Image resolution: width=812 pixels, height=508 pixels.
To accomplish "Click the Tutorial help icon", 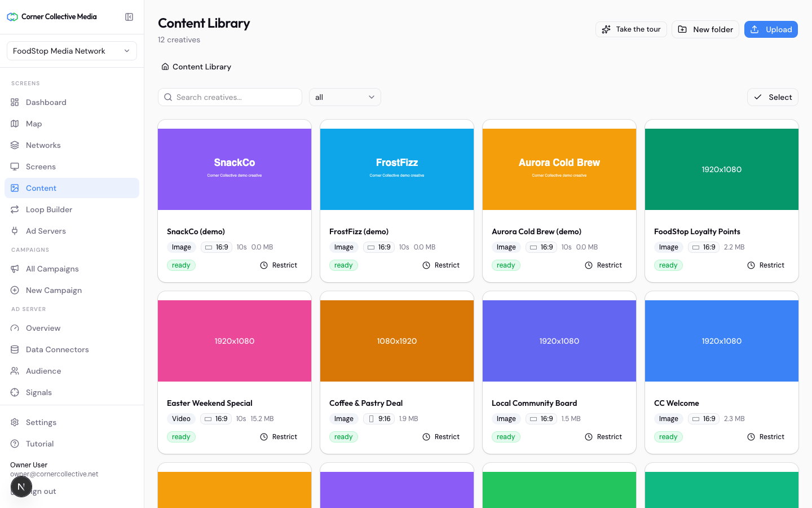I will click(15, 444).
